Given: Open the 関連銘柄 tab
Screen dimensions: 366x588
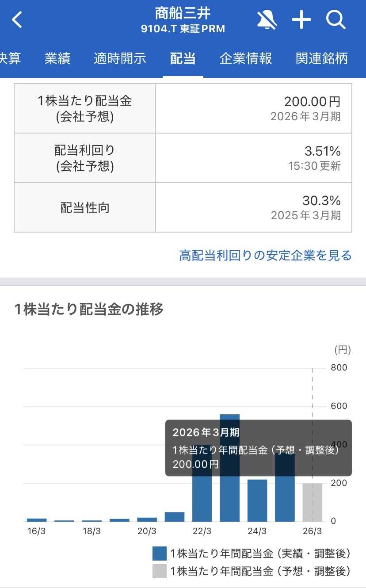Looking at the screenshot, I should 322,58.
